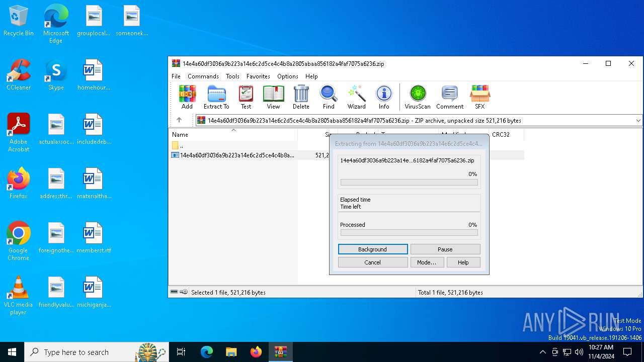Open Task View in taskbar

[x=181, y=352]
